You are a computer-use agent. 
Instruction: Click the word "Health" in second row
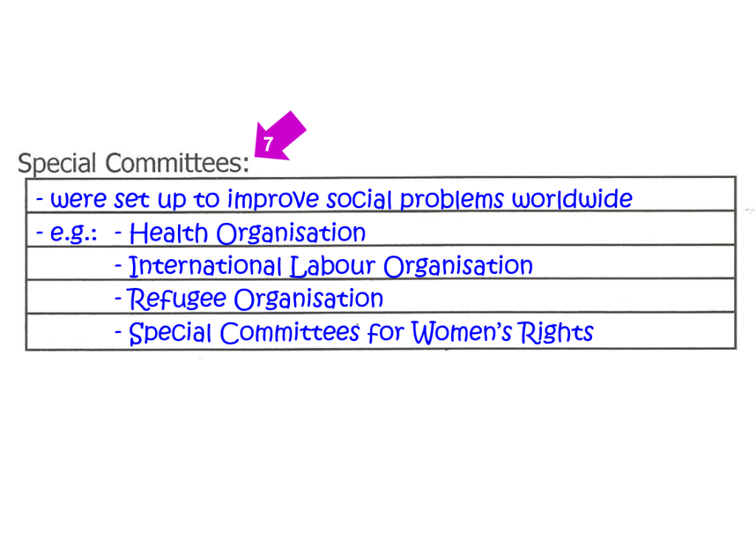pos(168,234)
